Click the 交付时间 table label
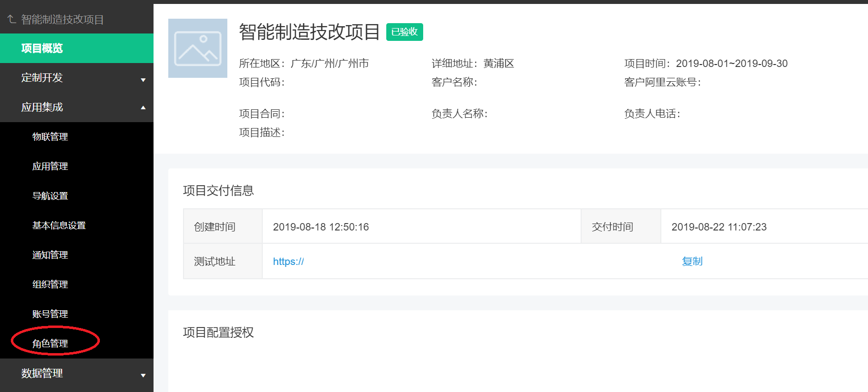 (x=612, y=227)
